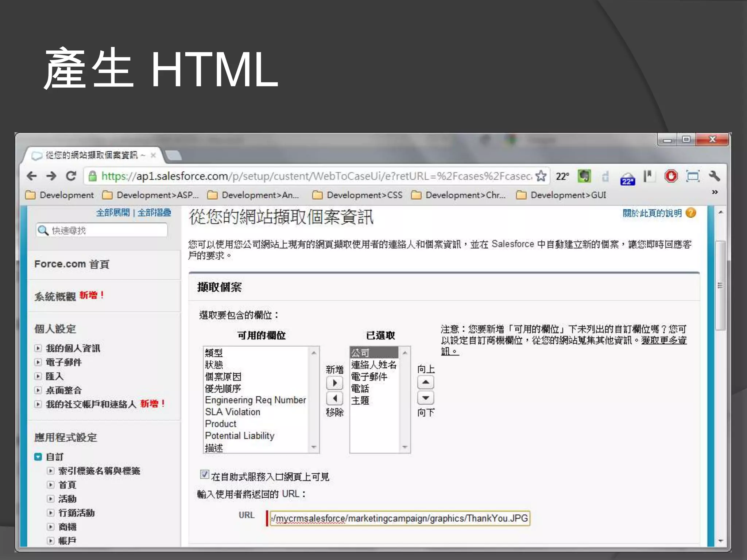Close the current browser tab
The image size is (747, 560).
[x=154, y=156]
